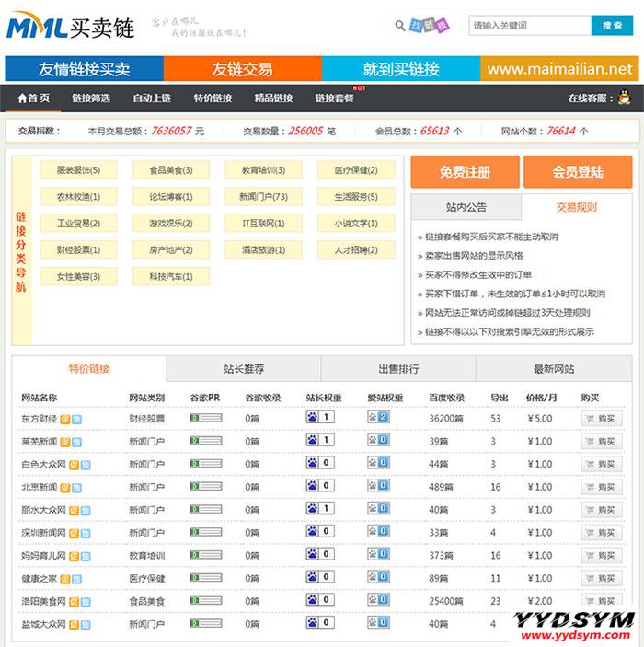Open the QQ penguin online service icon
Screen dimensions: 644x647
point(624,98)
